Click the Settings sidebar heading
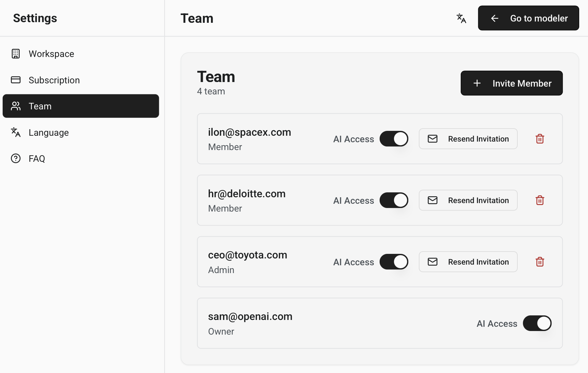This screenshot has width=588, height=373. 35,18
